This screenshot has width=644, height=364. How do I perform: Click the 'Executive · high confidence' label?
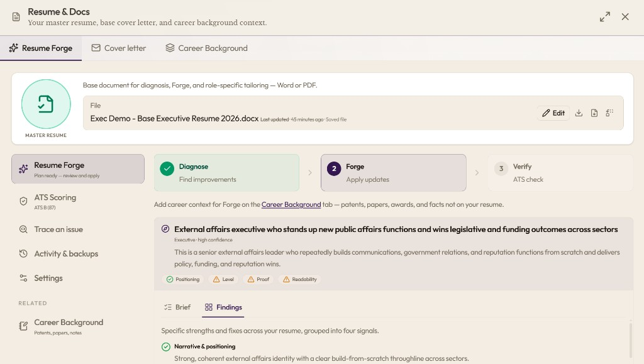tap(203, 240)
